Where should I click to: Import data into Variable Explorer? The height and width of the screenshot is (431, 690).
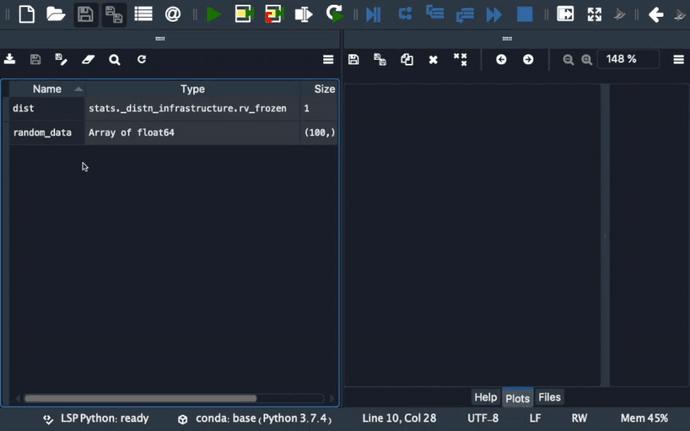pos(10,59)
